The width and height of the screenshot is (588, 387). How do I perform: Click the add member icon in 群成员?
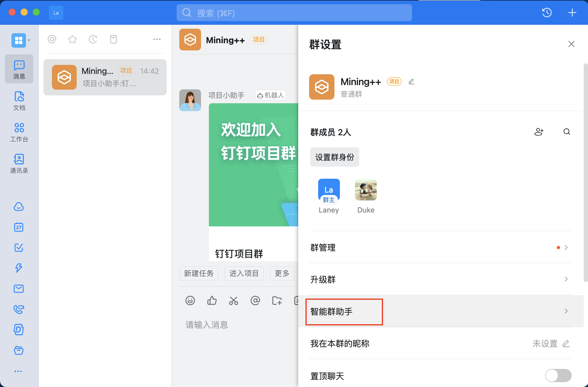tap(539, 132)
